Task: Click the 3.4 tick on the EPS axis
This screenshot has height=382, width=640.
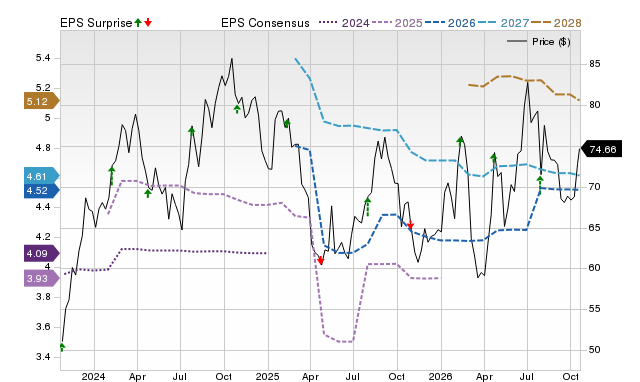Action: click(x=43, y=357)
